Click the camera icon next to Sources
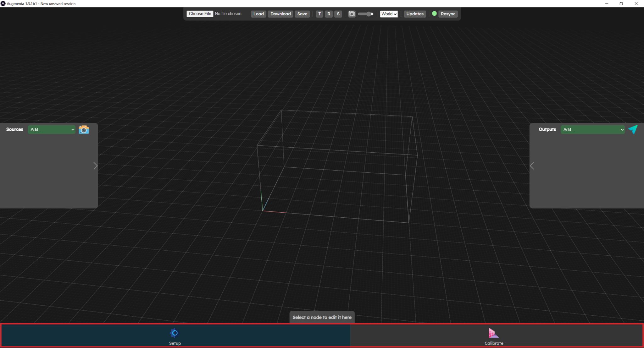644x348 pixels. point(84,129)
